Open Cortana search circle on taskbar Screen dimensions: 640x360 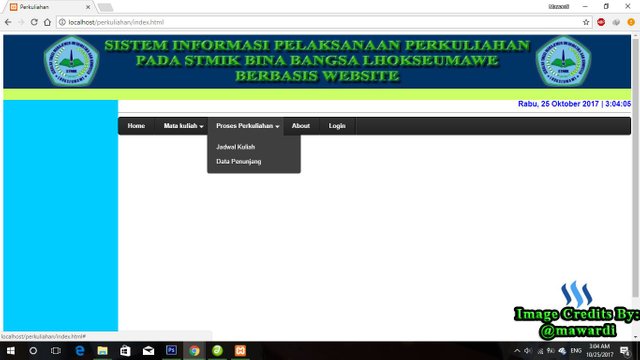(x=33, y=351)
